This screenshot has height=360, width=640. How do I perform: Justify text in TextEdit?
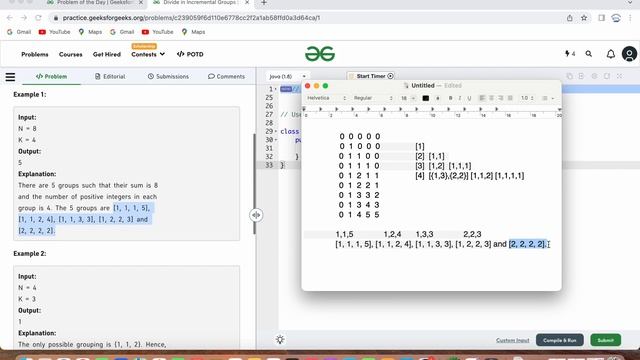tap(510, 98)
